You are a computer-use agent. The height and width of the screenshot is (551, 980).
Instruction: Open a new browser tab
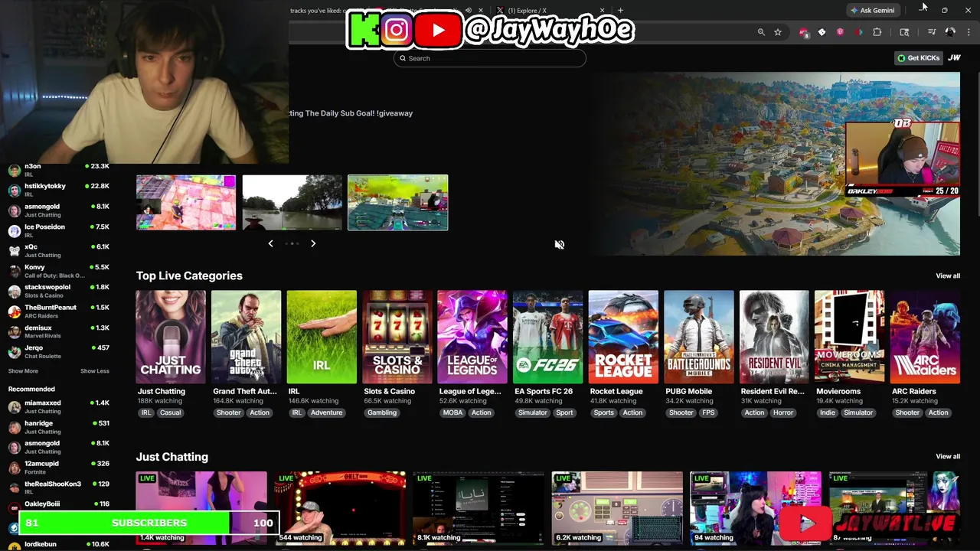click(620, 11)
